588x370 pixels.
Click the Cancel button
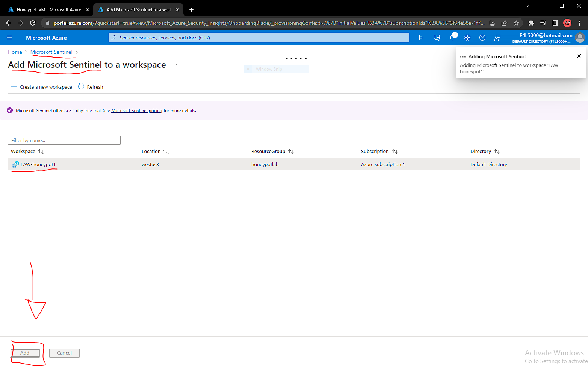(64, 353)
